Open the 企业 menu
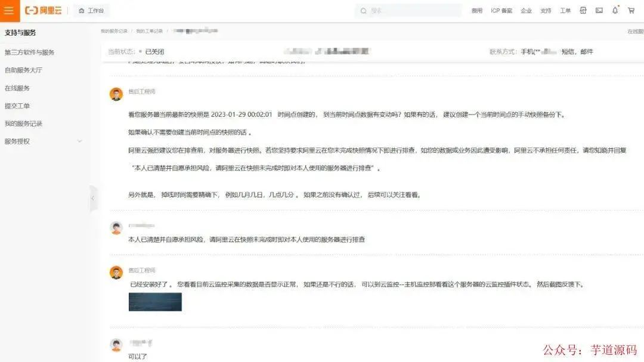This screenshot has width=644, height=362. pos(526,11)
